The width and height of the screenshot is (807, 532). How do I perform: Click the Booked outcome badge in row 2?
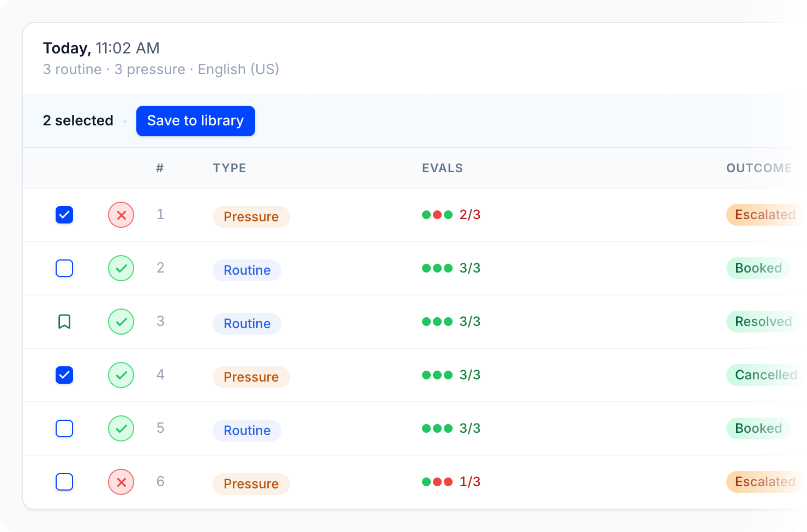758,268
